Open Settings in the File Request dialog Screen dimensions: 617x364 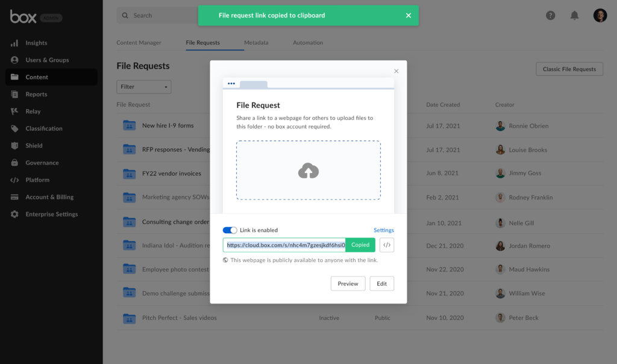pos(384,230)
